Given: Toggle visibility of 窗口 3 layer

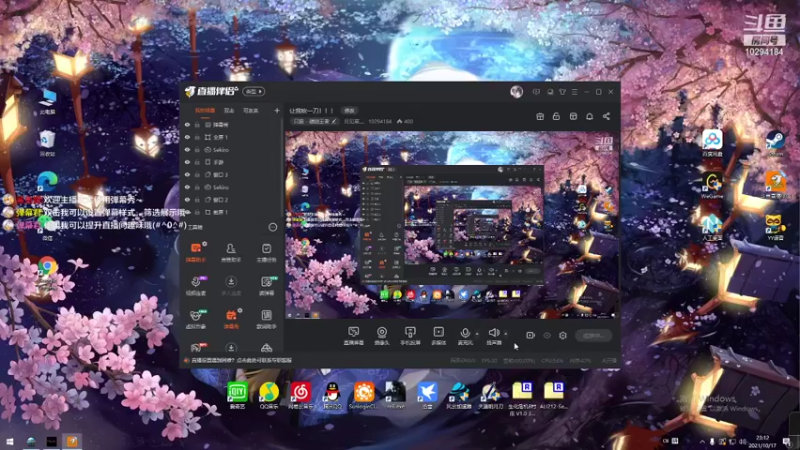Looking at the screenshot, I should (x=187, y=174).
